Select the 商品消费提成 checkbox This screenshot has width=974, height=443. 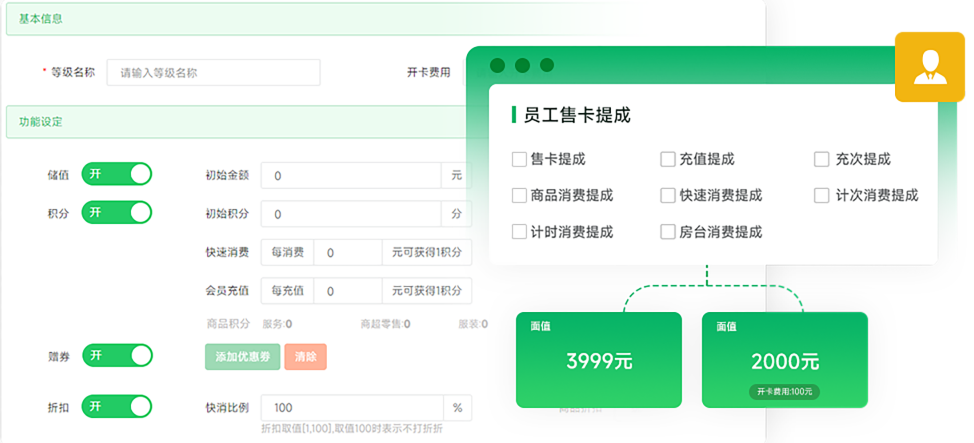point(519,195)
